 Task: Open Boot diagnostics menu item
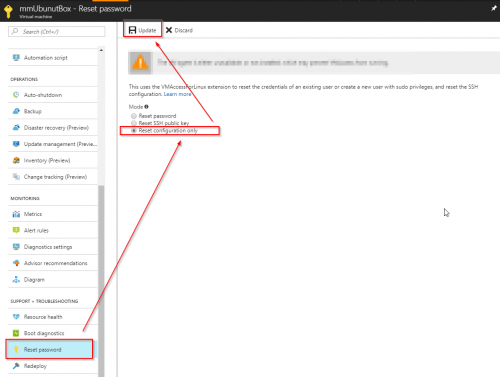[53, 333]
